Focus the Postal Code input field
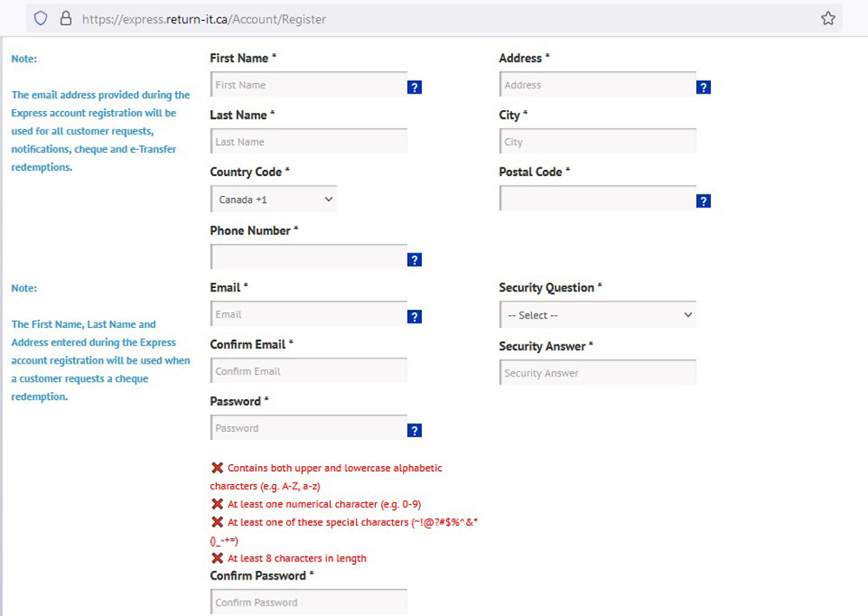The height and width of the screenshot is (616, 868). 598,198
